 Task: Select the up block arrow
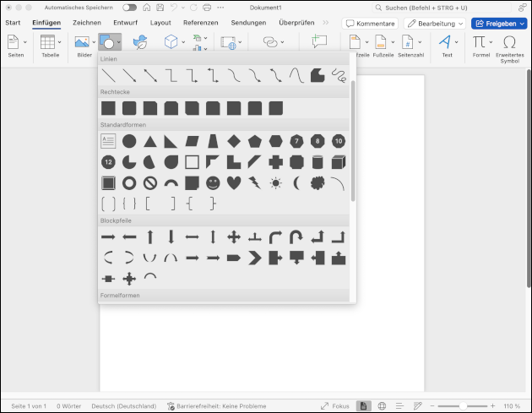pyautogui.click(x=150, y=236)
